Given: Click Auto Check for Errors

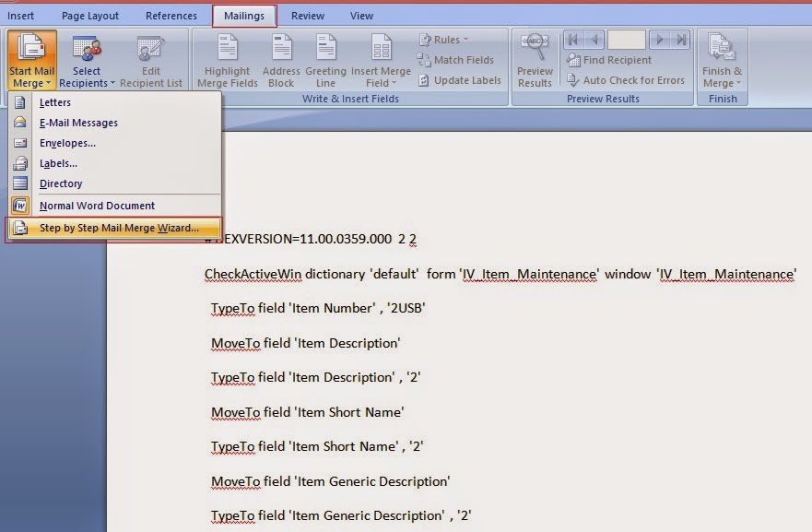Looking at the screenshot, I should (625, 80).
